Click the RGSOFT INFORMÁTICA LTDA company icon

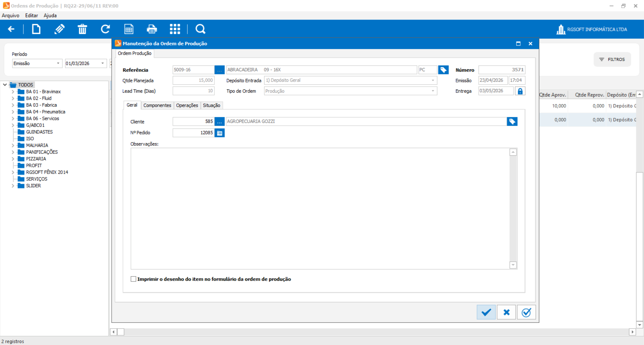click(561, 30)
